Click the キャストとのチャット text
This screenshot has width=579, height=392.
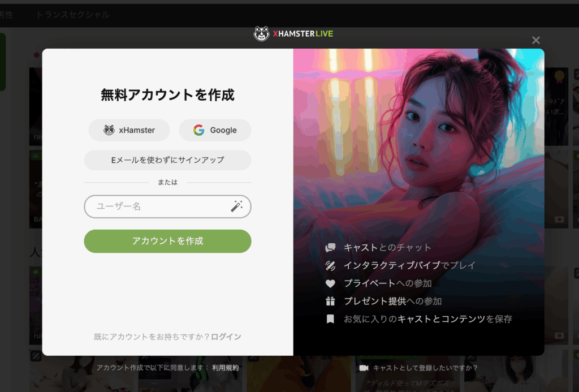[387, 248]
